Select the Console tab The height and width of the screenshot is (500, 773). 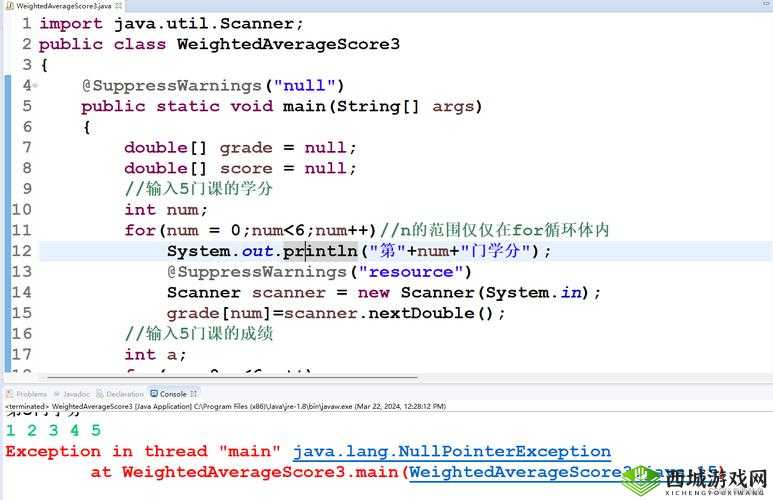tap(173, 394)
